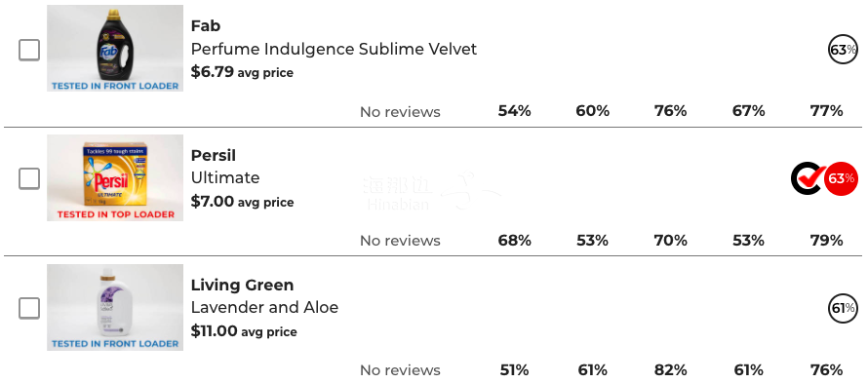Image resolution: width=868 pixels, height=383 pixels.
Task: Click the $7.00 avg price text
Action: pyautogui.click(x=243, y=202)
